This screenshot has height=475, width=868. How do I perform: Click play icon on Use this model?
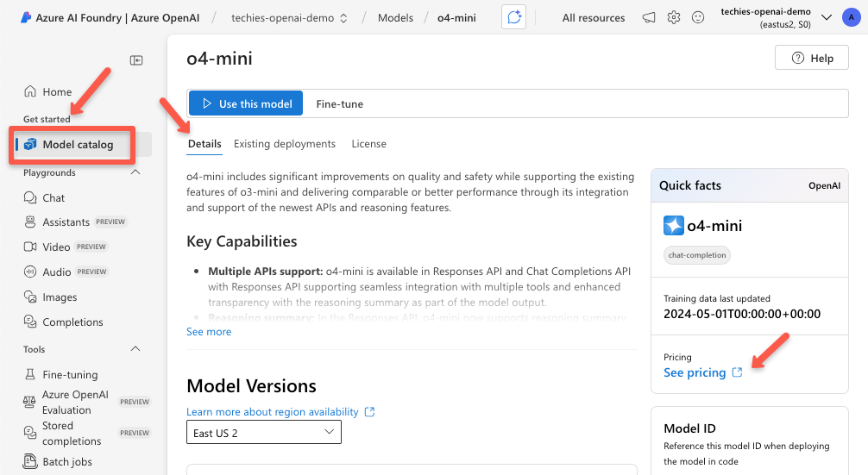pos(207,103)
